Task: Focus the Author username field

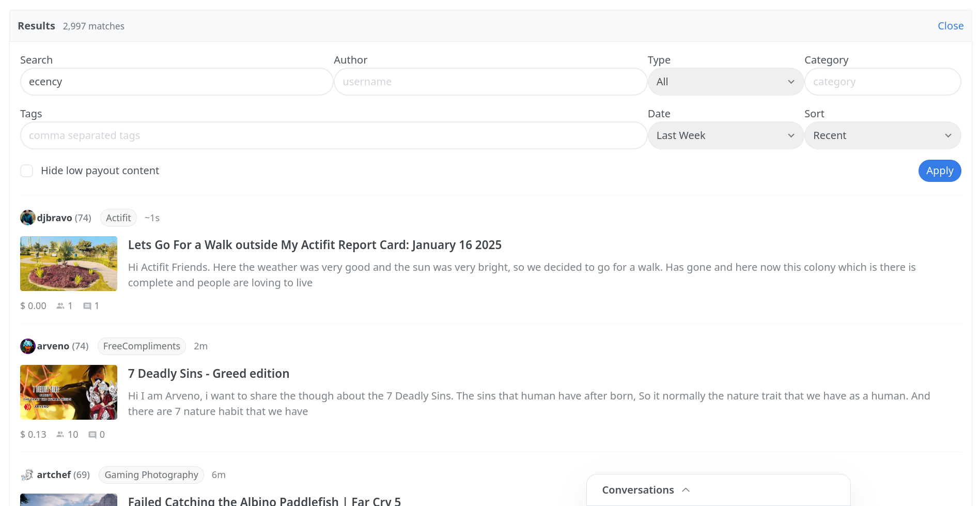Action: coord(490,82)
